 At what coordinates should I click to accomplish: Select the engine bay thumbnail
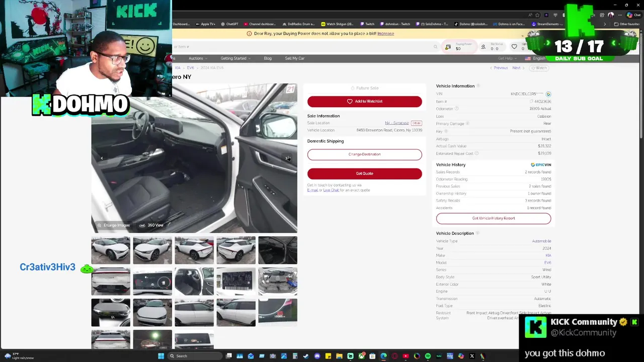coord(278,281)
